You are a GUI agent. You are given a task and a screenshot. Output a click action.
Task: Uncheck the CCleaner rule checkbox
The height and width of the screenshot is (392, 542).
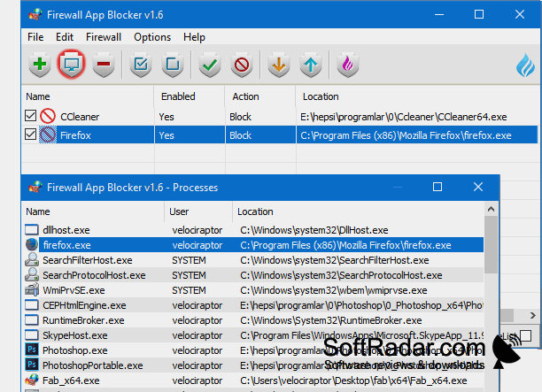[30, 116]
